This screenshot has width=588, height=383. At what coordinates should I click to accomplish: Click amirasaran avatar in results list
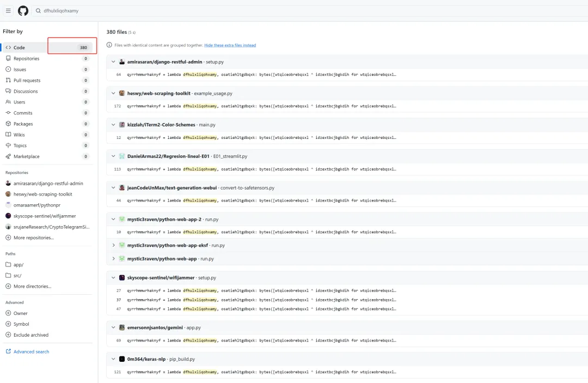point(122,62)
